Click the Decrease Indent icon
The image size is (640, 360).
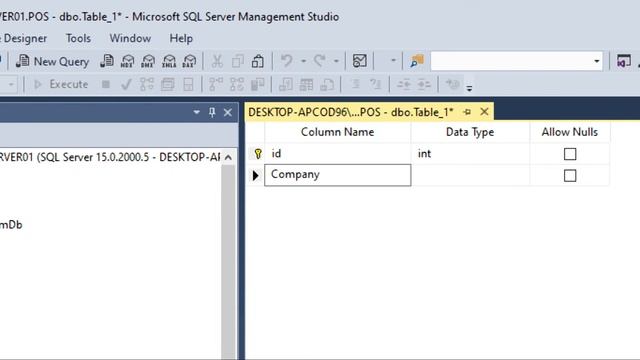404,84
